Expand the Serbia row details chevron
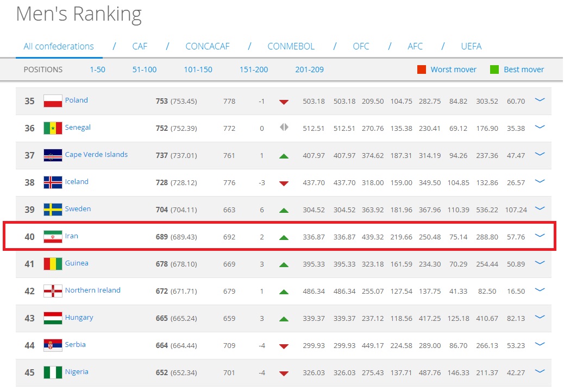The width and height of the screenshot is (564, 392). click(540, 344)
